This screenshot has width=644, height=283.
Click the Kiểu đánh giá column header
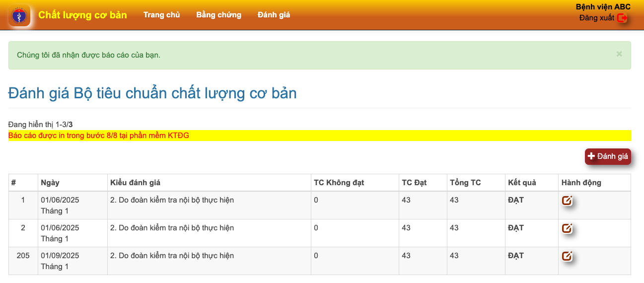(x=135, y=183)
